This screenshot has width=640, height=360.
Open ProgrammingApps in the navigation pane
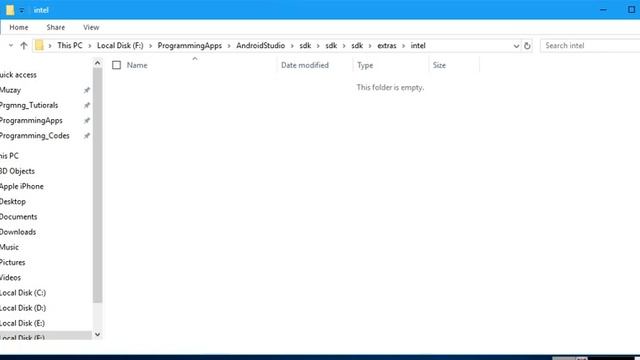point(31,120)
